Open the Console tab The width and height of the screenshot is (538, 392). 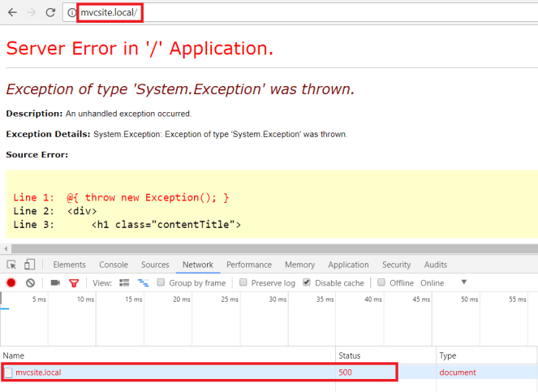[x=113, y=265]
